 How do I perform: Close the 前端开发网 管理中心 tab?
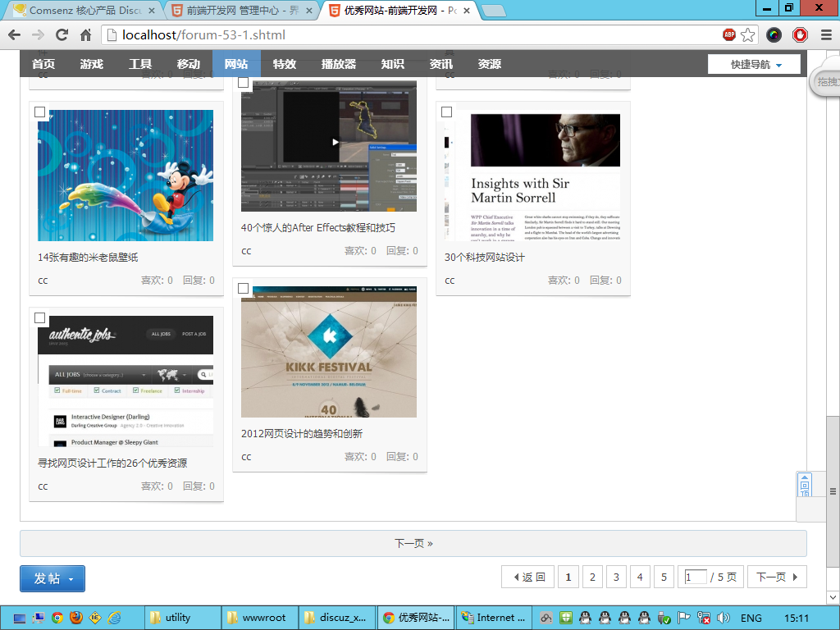click(309, 10)
